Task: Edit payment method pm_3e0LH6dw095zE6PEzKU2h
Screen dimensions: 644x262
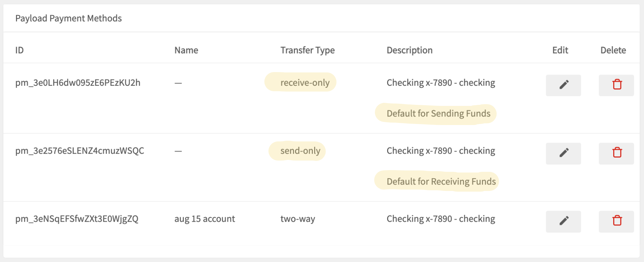Action: point(563,85)
